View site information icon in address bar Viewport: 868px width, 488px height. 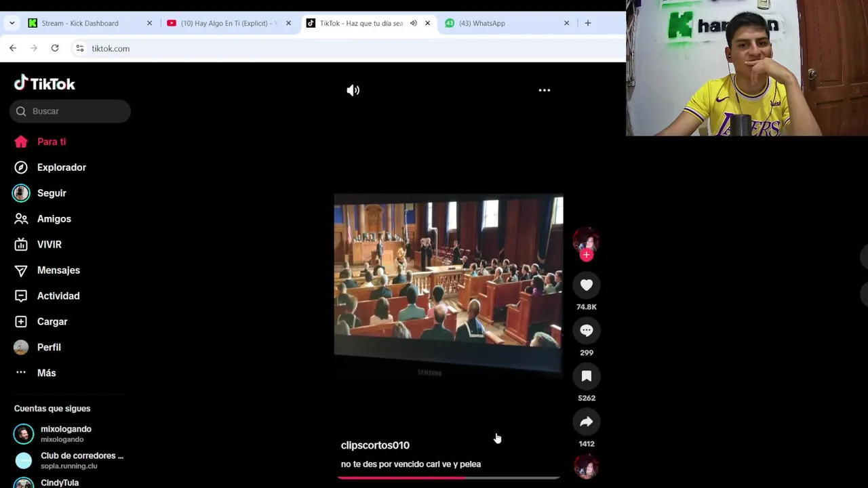[80, 48]
